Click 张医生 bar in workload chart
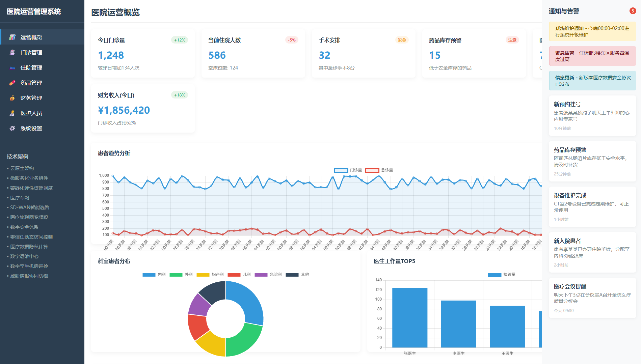Screen dimensions: 641x364 (x=409, y=317)
